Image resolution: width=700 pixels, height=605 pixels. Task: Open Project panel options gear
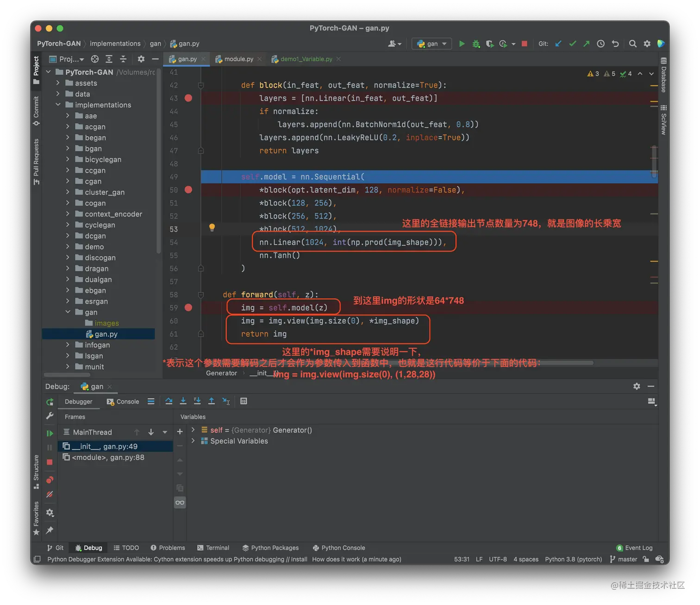pos(141,59)
